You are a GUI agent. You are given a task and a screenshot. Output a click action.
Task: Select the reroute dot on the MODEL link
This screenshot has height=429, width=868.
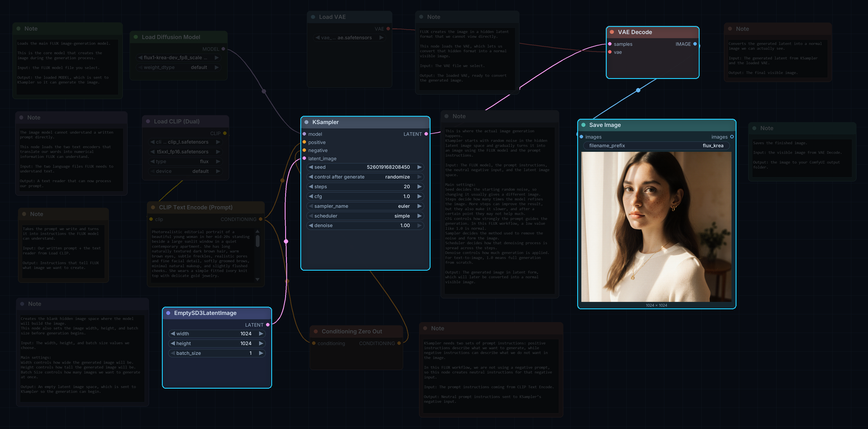coord(263,91)
